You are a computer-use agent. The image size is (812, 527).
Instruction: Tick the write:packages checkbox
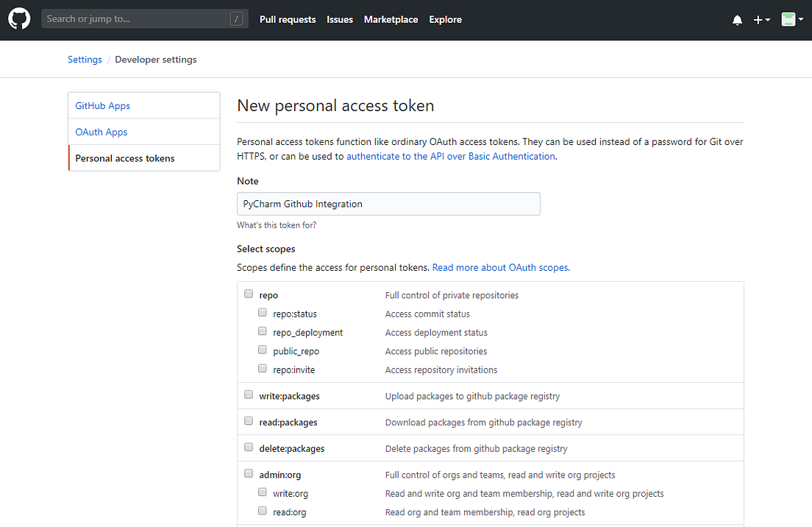pos(249,395)
